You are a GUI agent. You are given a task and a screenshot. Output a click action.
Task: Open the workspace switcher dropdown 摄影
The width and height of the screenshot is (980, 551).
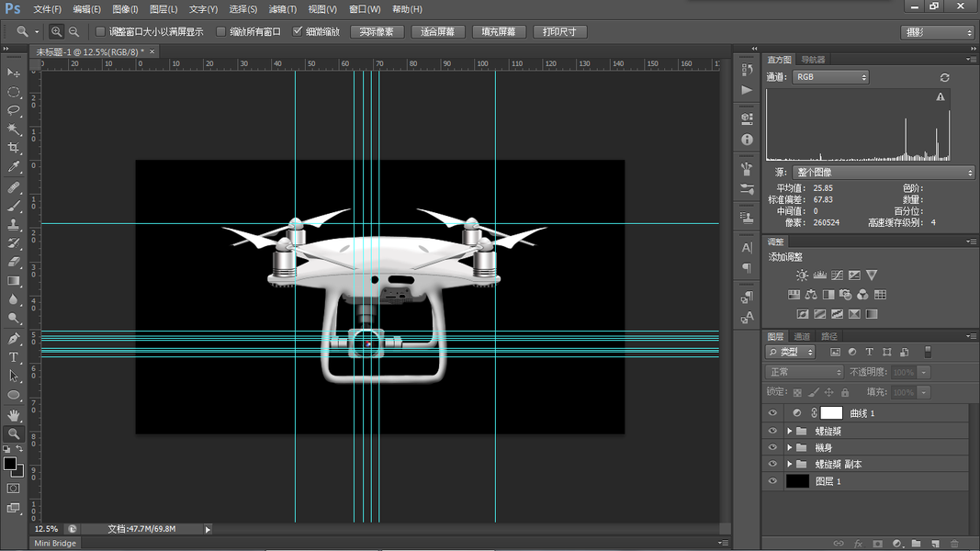[x=938, y=32]
